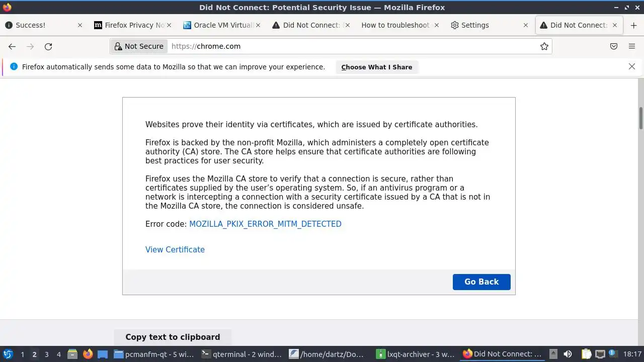The image size is (644, 362).
Task: Click the Go Back button
Action: coord(481,282)
